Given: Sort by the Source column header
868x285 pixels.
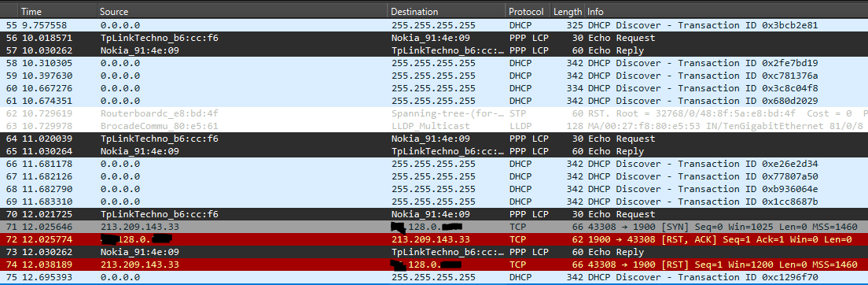Looking at the screenshot, I should pos(242,12).
